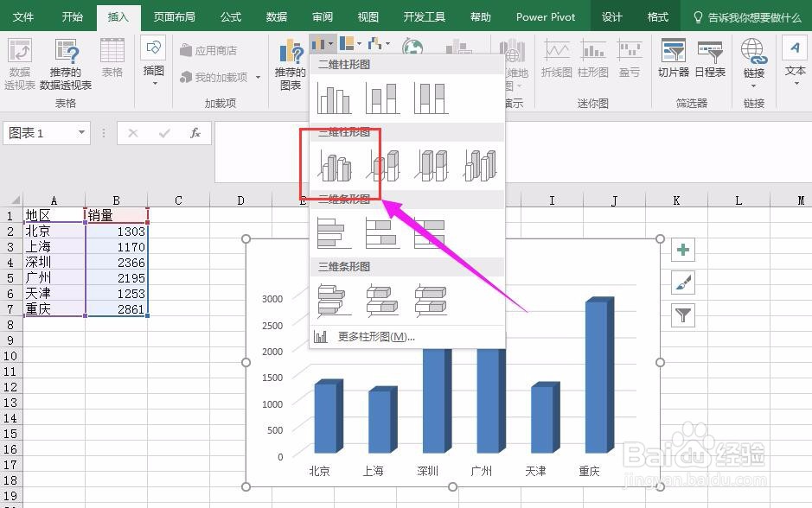This screenshot has height=508, width=812.
Task: Insert 折线图 sparkline
Action: (557, 58)
